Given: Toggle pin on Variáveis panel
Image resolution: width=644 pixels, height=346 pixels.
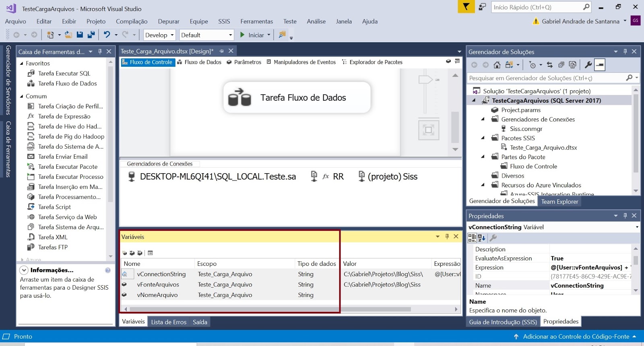Looking at the screenshot, I should pos(447,236).
